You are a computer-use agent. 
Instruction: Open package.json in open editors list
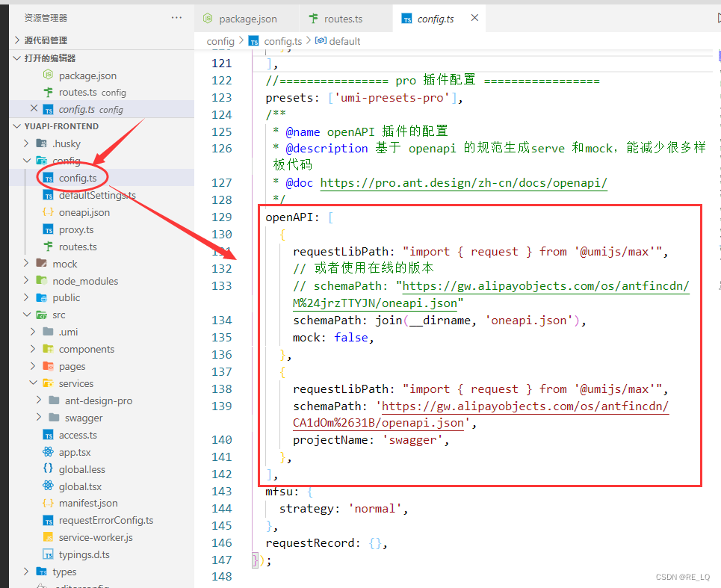(87, 75)
